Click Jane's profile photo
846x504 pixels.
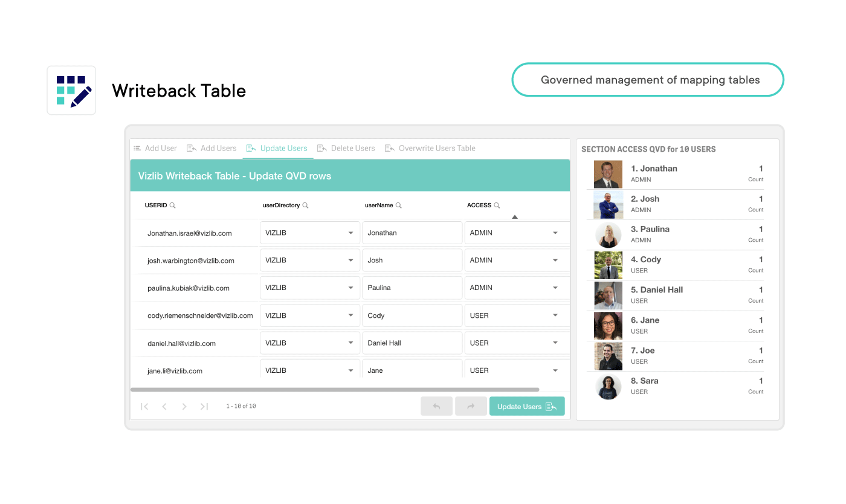pyautogui.click(x=608, y=326)
